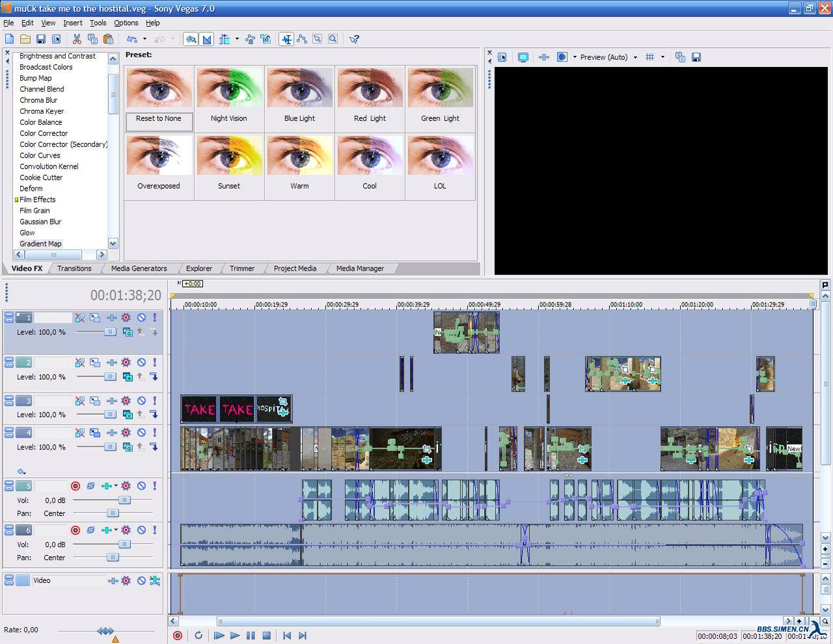This screenshot has height=644, width=833.
Task: Open a project using the folder icon
Action: click(25, 39)
